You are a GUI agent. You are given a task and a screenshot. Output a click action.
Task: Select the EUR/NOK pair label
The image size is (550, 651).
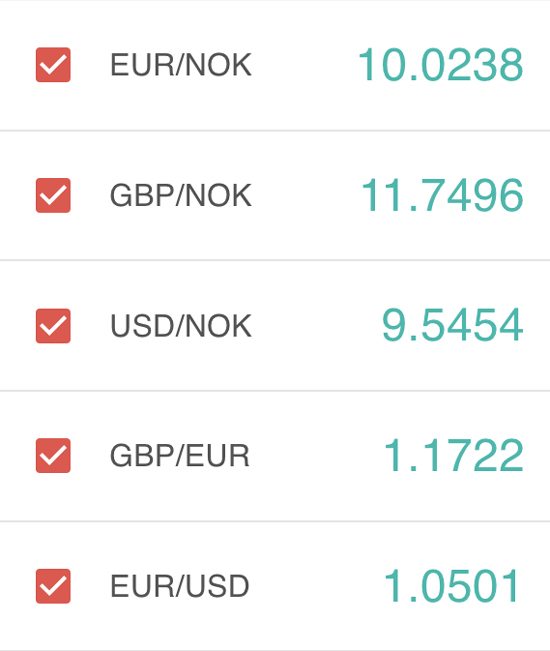coord(181,65)
